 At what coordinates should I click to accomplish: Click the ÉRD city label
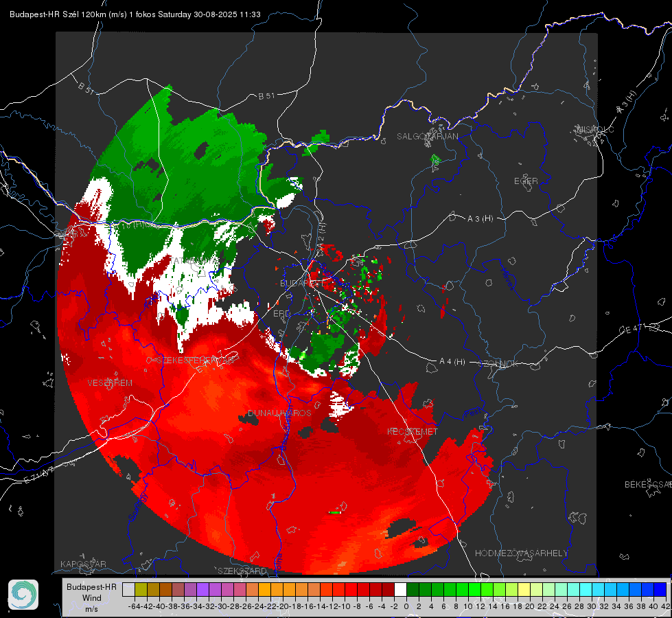[x=281, y=314]
